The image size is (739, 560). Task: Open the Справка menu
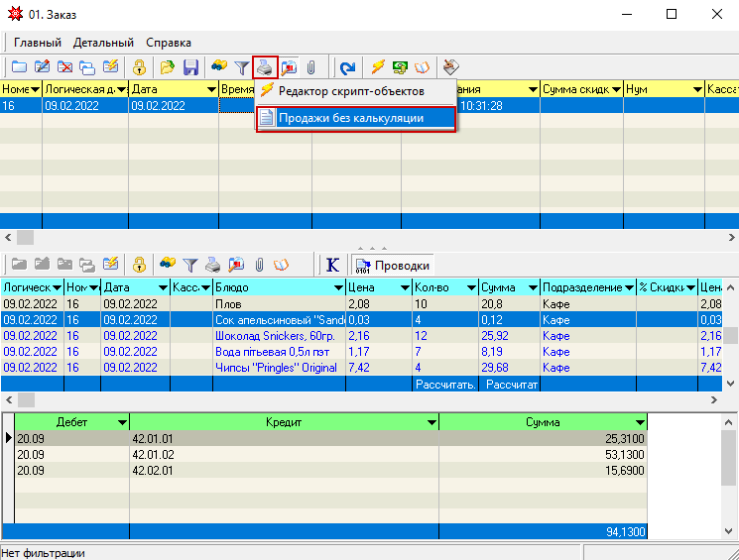169,43
